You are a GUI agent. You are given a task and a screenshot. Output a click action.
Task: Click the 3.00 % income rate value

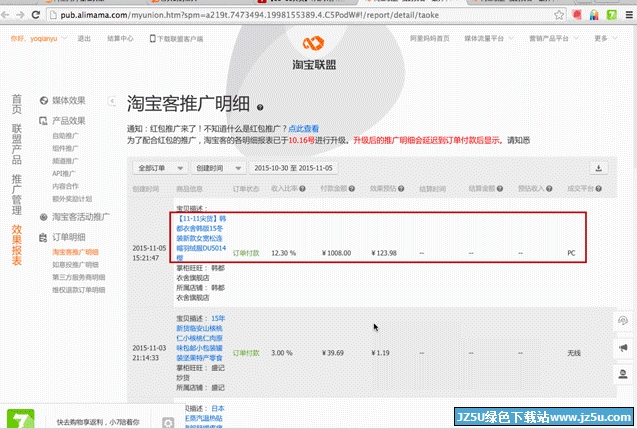pyautogui.click(x=282, y=353)
